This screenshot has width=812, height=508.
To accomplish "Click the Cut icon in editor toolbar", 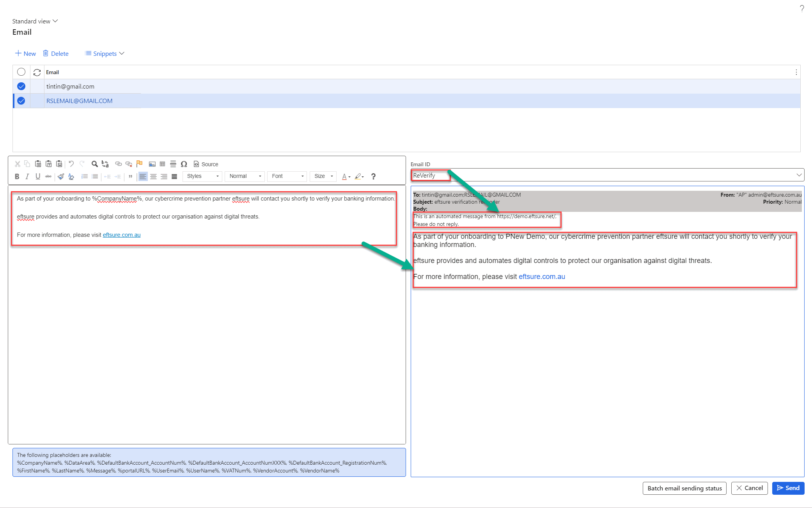I will [x=17, y=164].
